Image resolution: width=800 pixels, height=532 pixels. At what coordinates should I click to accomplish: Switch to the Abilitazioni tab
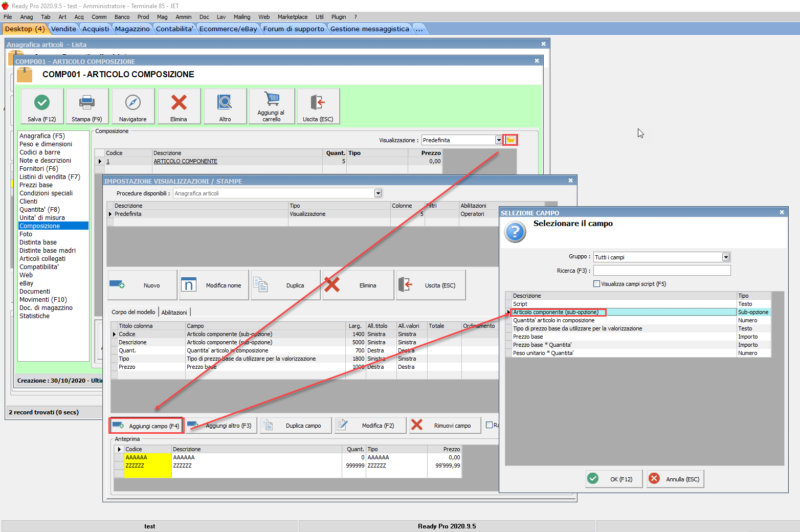point(174,313)
